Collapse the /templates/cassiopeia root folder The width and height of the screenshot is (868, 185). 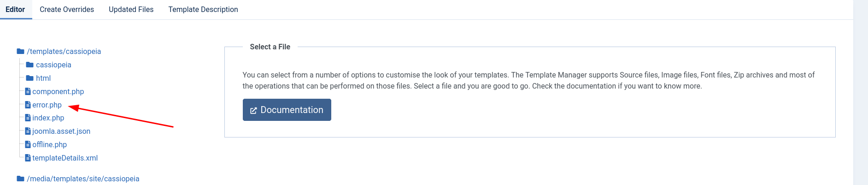(x=64, y=51)
